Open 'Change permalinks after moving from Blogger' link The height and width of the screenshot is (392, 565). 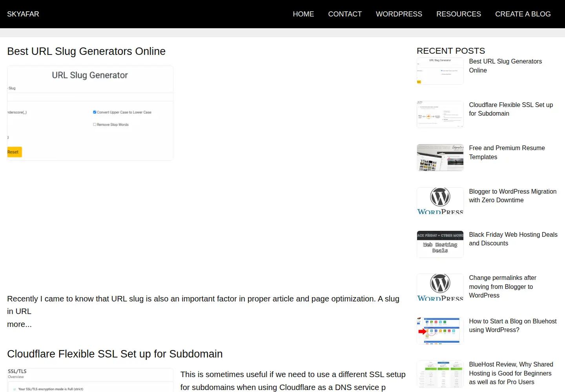click(503, 287)
